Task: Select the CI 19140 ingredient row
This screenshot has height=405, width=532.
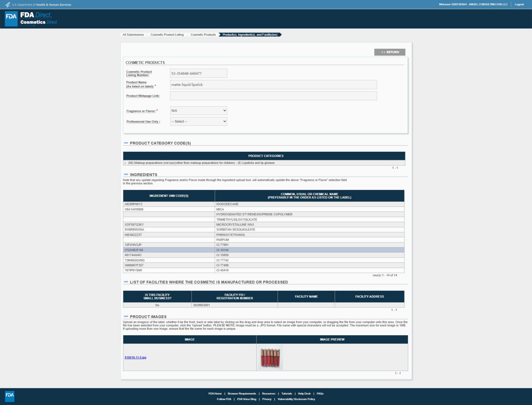Action: click(x=264, y=250)
